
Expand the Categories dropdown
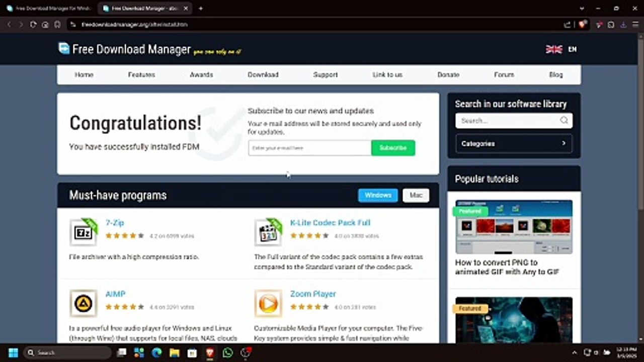[x=514, y=143]
